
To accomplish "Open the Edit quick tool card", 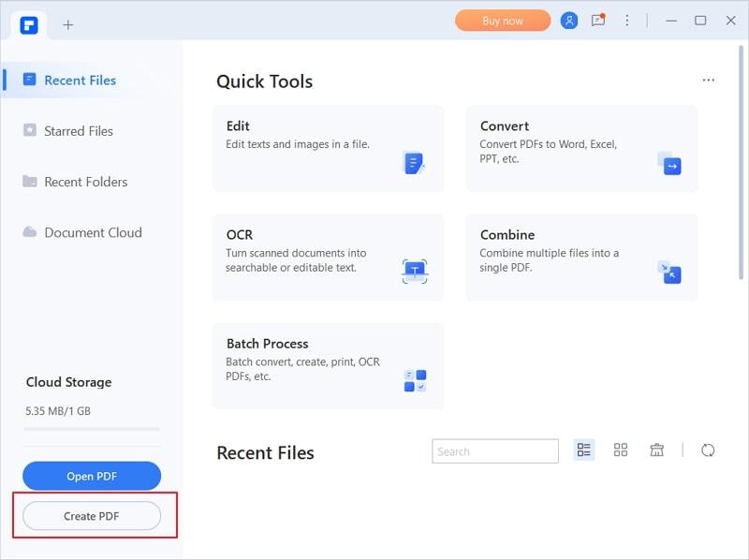I will pyautogui.click(x=329, y=149).
